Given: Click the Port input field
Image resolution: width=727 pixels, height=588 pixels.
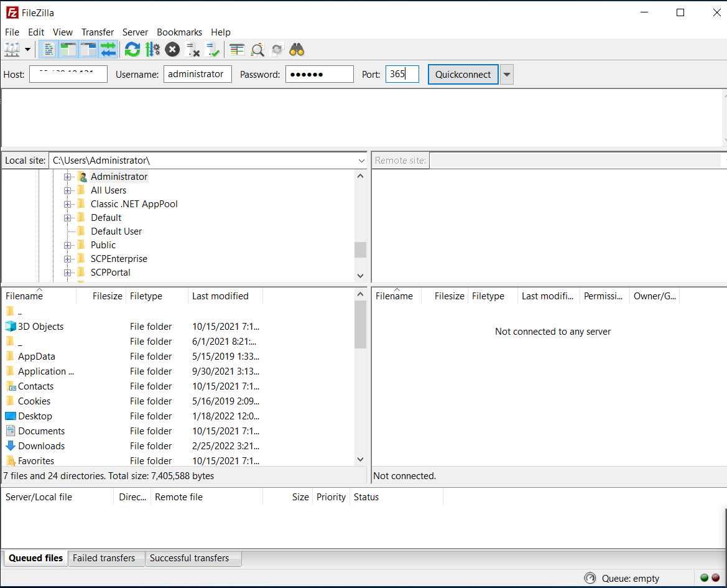Looking at the screenshot, I should click(x=402, y=74).
